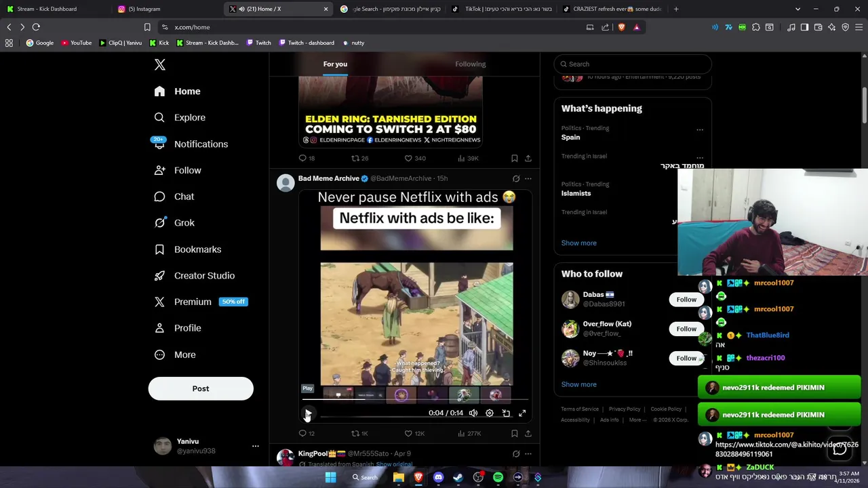Toggle video picture-in-picture icon
868x488 pixels.
pos(506,413)
